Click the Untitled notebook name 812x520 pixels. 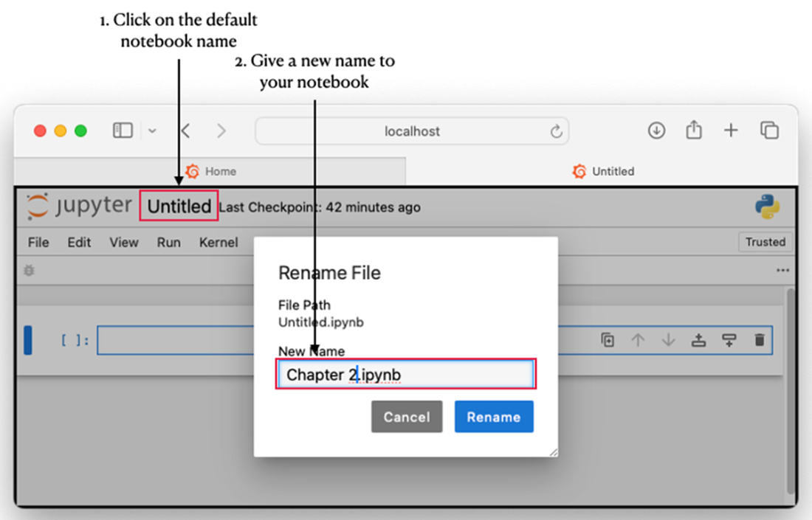click(x=179, y=207)
